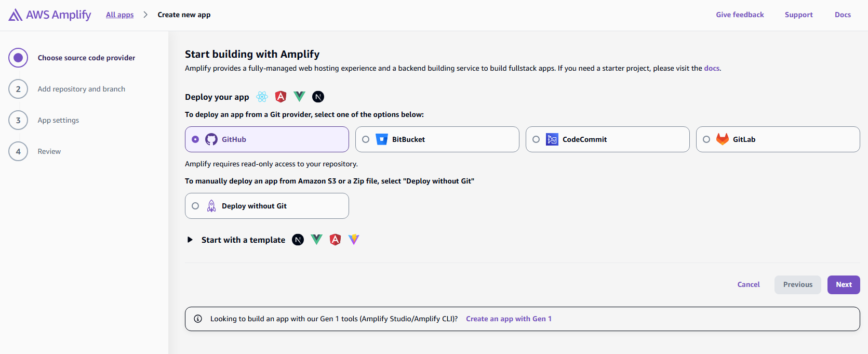Viewport: 868px width, 354px height.
Task: Click the AWS Amplify logo
Action: (50, 15)
